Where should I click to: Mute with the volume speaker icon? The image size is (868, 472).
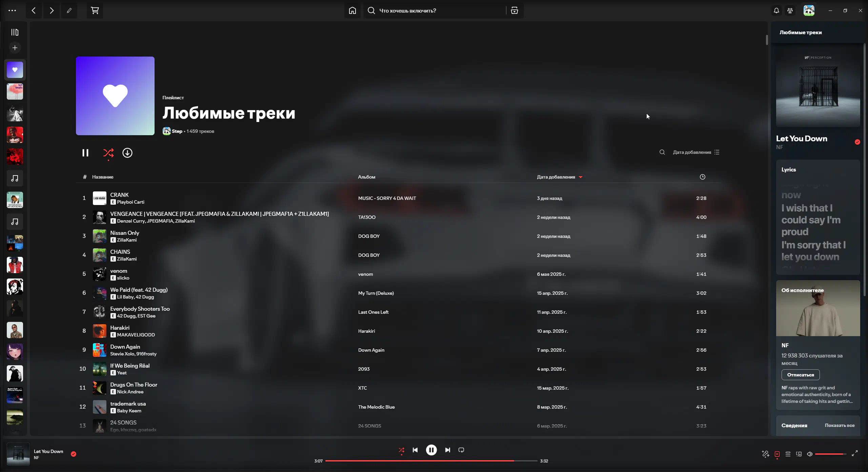[810, 454]
